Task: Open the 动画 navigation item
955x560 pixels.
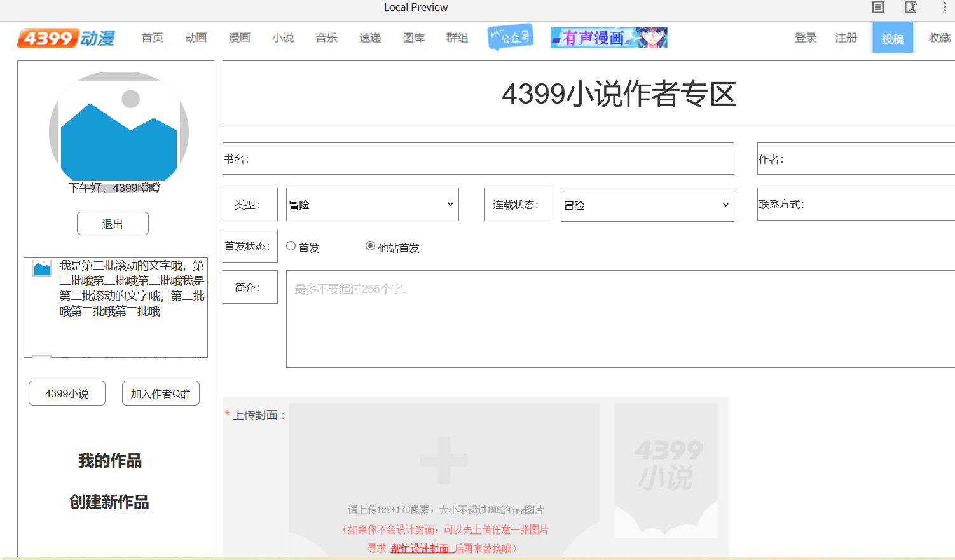Action: [x=196, y=38]
